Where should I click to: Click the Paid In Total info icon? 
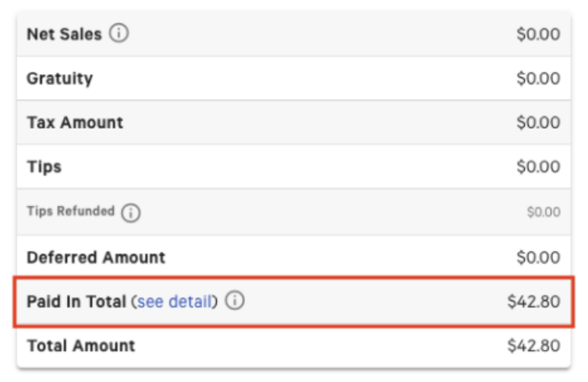(x=235, y=301)
